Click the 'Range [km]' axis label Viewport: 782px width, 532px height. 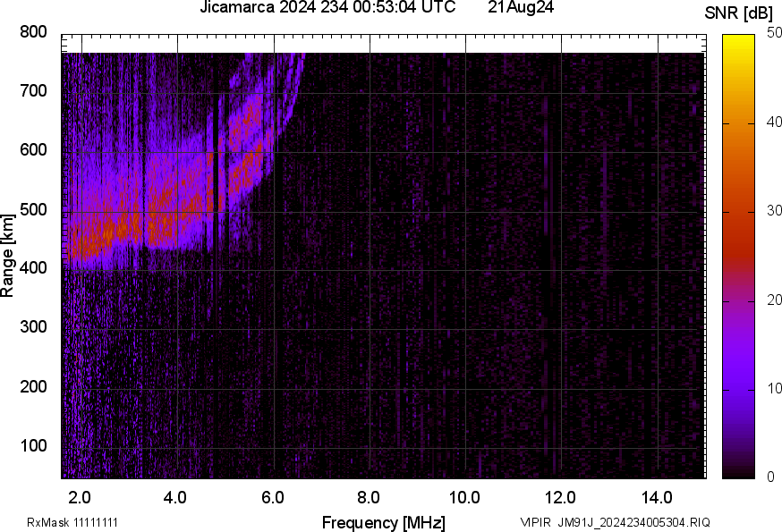7,256
